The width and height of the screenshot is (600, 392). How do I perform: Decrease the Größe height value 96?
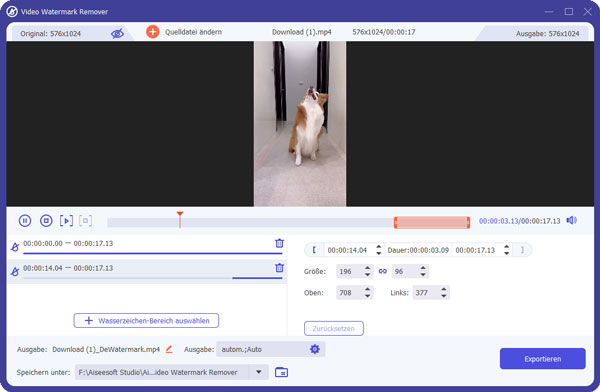[x=423, y=274]
